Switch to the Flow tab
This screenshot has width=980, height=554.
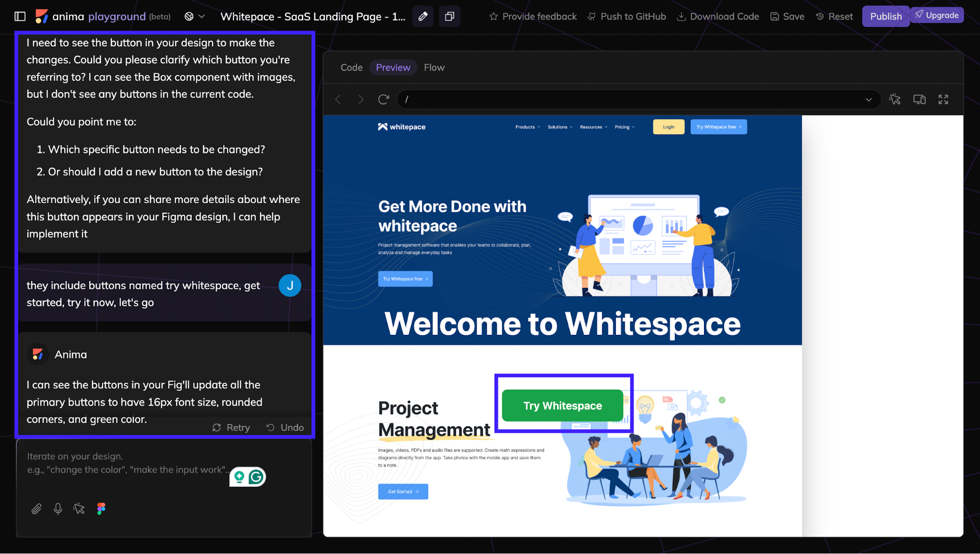(x=434, y=68)
